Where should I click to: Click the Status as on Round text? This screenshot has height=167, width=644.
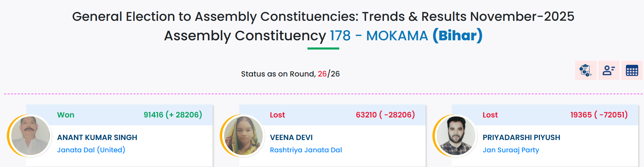pyautogui.click(x=290, y=74)
